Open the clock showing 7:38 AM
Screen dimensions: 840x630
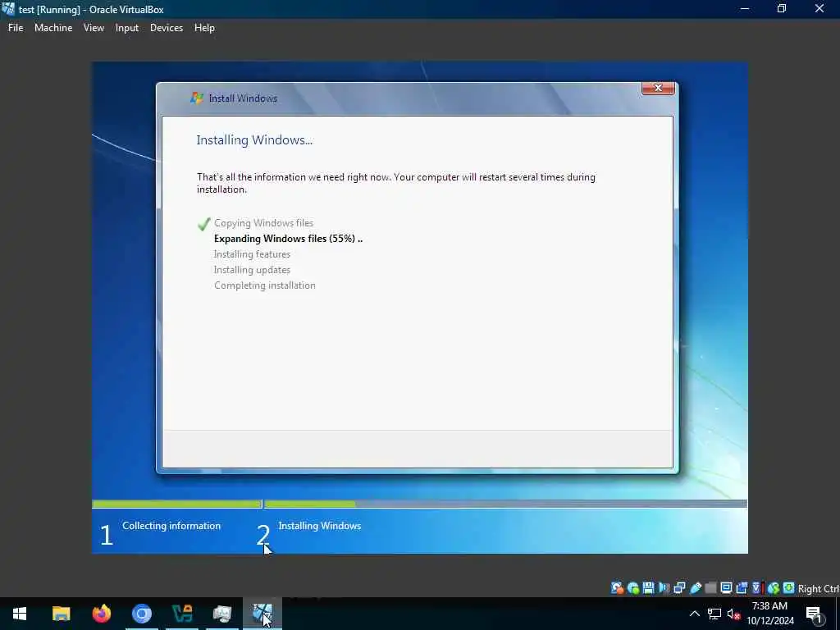(x=769, y=614)
